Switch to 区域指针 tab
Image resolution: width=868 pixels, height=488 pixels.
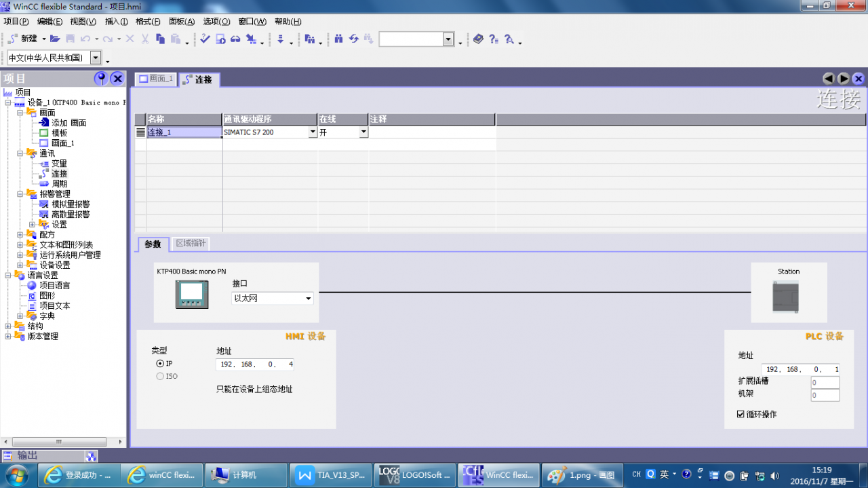pyautogui.click(x=191, y=243)
